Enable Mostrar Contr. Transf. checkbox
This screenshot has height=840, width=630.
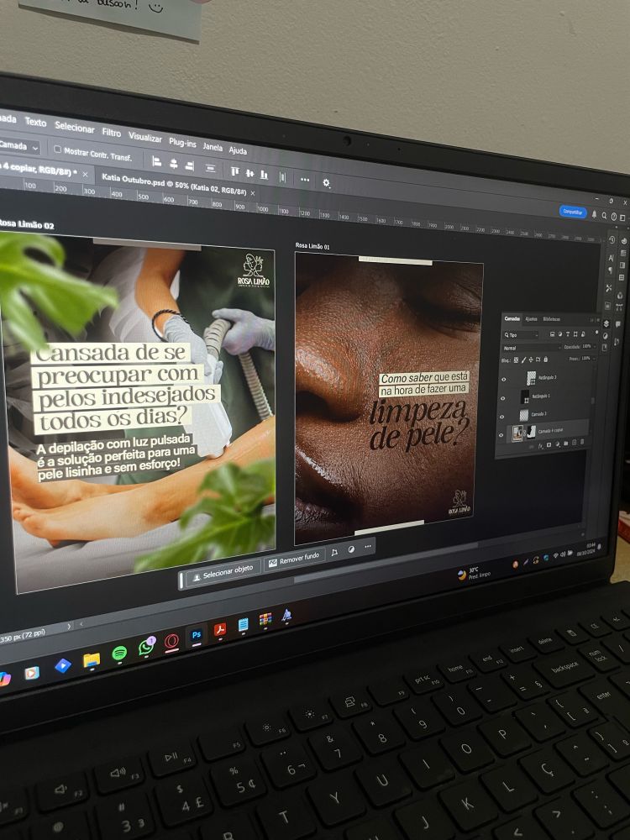[x=58, y=150]
